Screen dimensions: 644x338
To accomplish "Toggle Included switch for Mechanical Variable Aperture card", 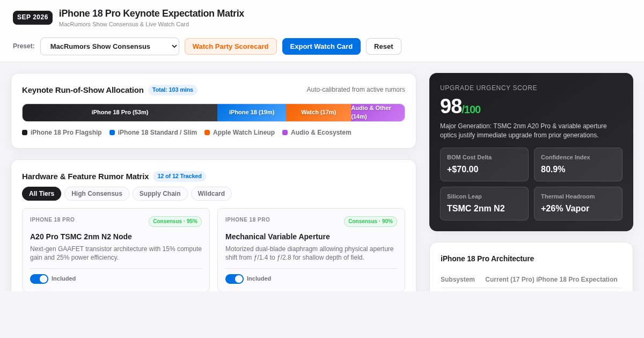I will tap(235, 279).
